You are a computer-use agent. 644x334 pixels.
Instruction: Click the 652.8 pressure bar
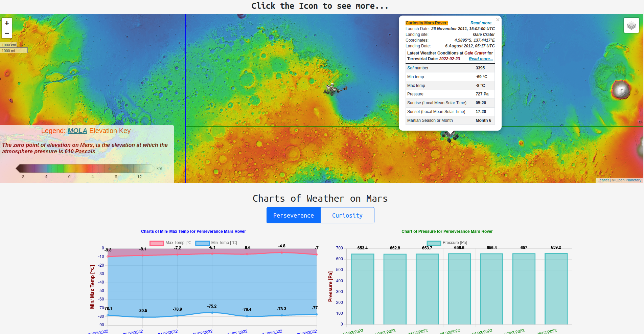395,289
